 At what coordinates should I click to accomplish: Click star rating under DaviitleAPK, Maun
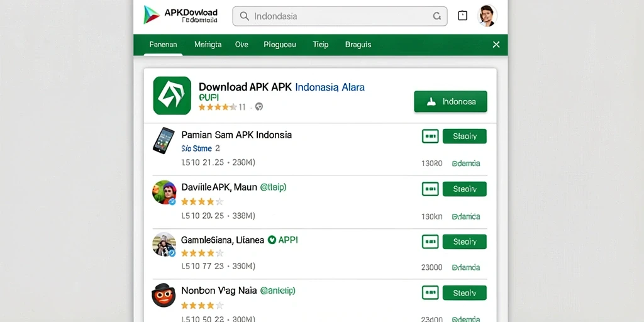coord(202,202)
